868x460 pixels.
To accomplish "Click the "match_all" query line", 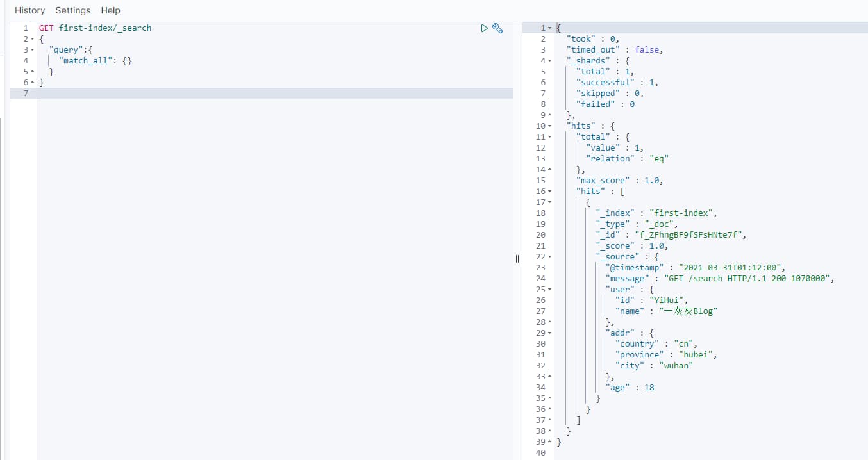I will [95, 61].
